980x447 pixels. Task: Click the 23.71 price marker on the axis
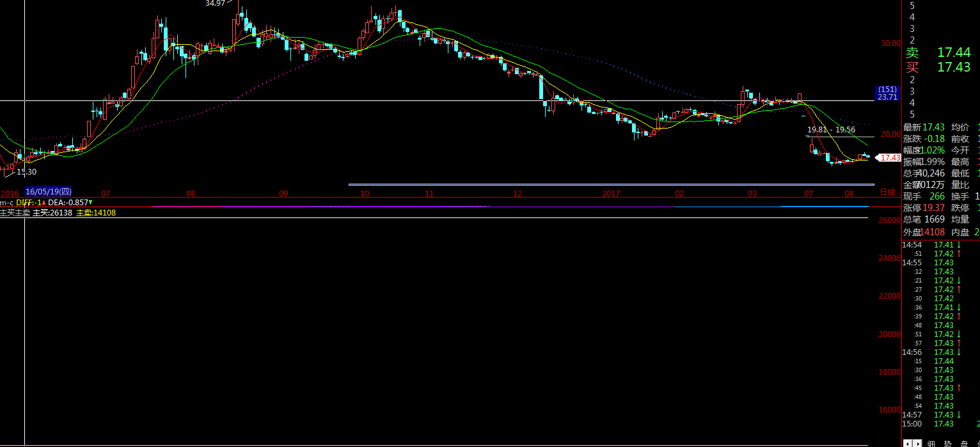click(x=887, y=97)
